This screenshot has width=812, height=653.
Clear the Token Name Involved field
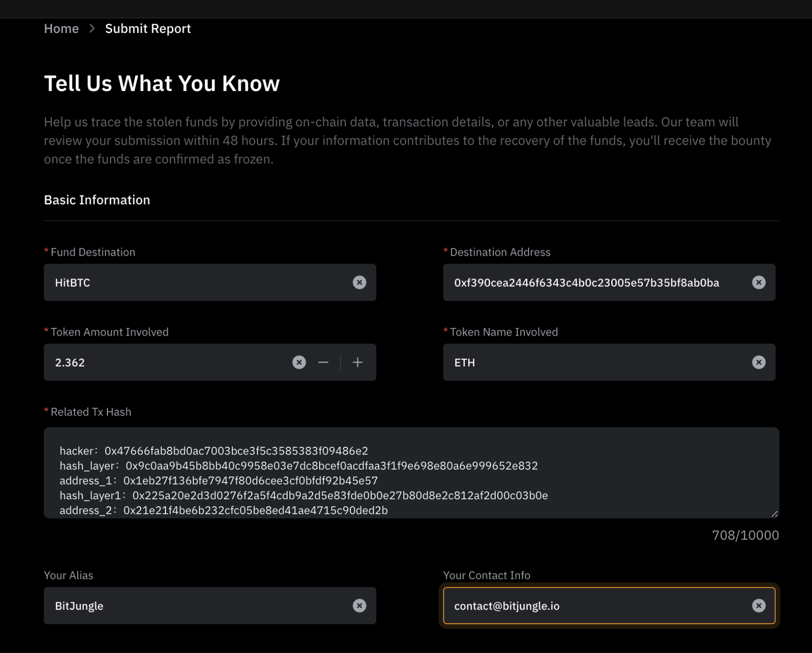tap(759, 363)
